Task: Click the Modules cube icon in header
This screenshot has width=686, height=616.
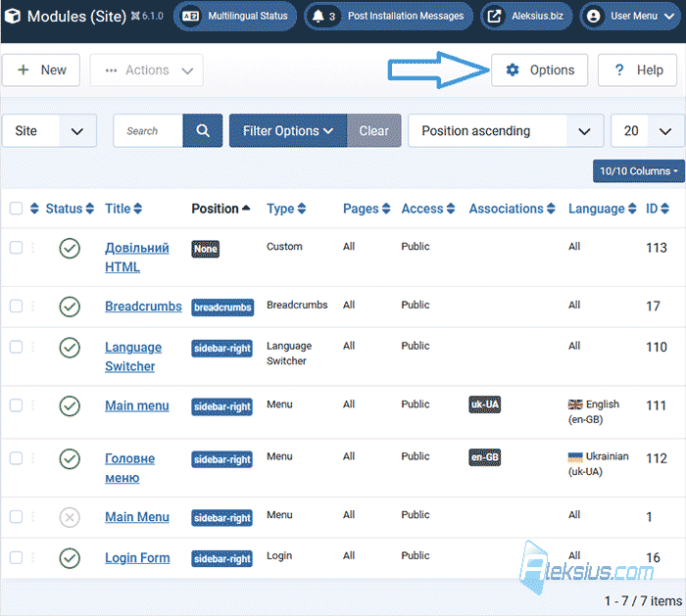Action: (x=12, y=17)
